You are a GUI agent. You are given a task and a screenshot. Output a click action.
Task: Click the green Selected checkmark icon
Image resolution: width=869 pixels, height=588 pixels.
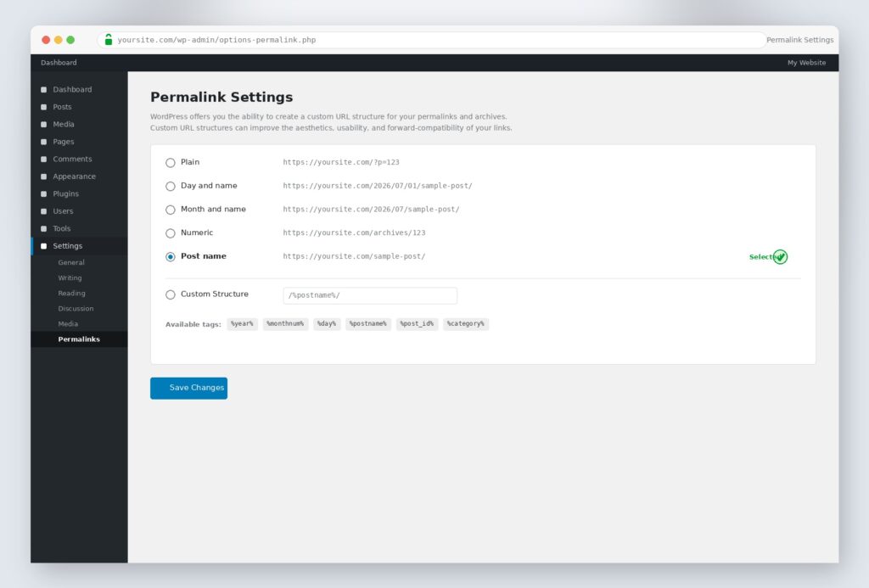click(781, 256)
